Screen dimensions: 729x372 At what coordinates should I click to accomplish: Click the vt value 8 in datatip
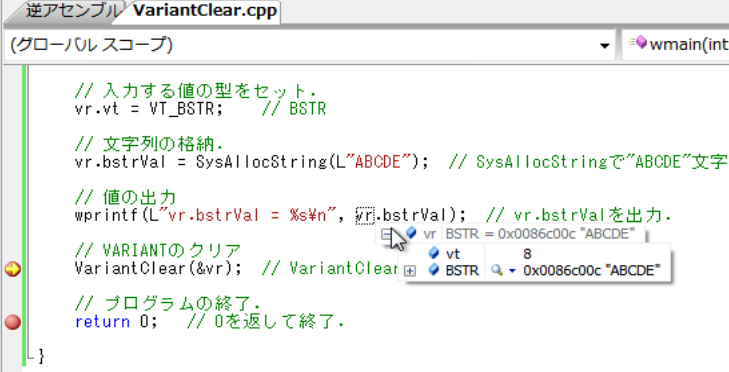pyautogui.click(x=527, y=254)
